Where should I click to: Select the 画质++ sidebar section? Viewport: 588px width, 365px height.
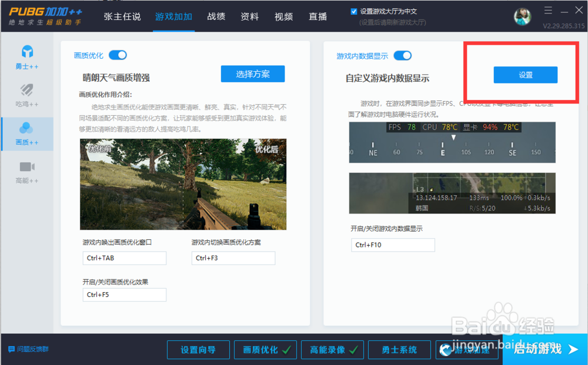coord(27,134)
